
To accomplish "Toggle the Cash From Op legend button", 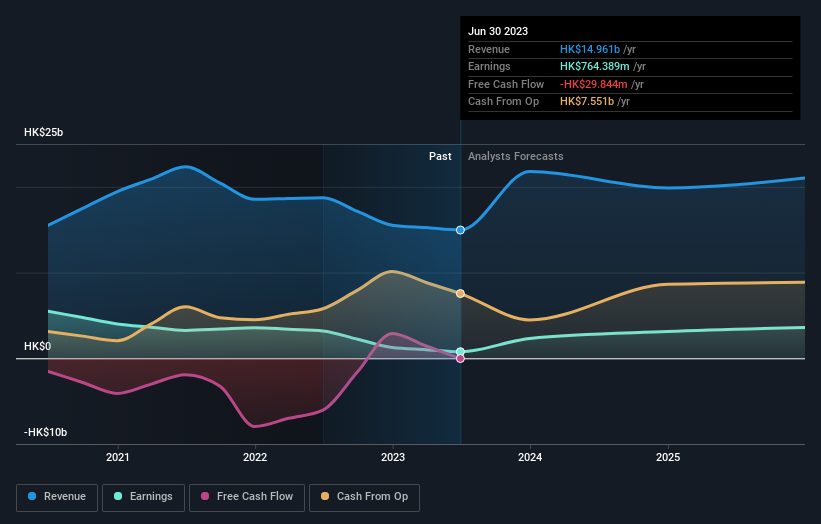I will pos(364,497).
